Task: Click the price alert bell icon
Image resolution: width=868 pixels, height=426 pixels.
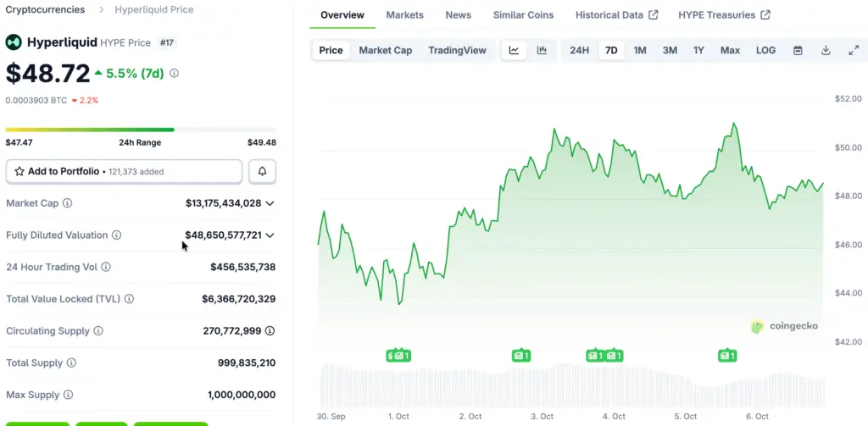Action: (x=262, y=171)
